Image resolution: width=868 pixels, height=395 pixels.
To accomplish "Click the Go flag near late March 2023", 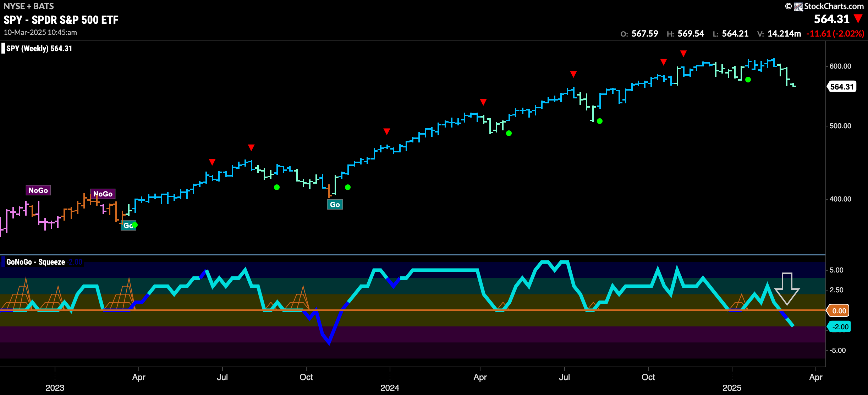I will (128, 226).
